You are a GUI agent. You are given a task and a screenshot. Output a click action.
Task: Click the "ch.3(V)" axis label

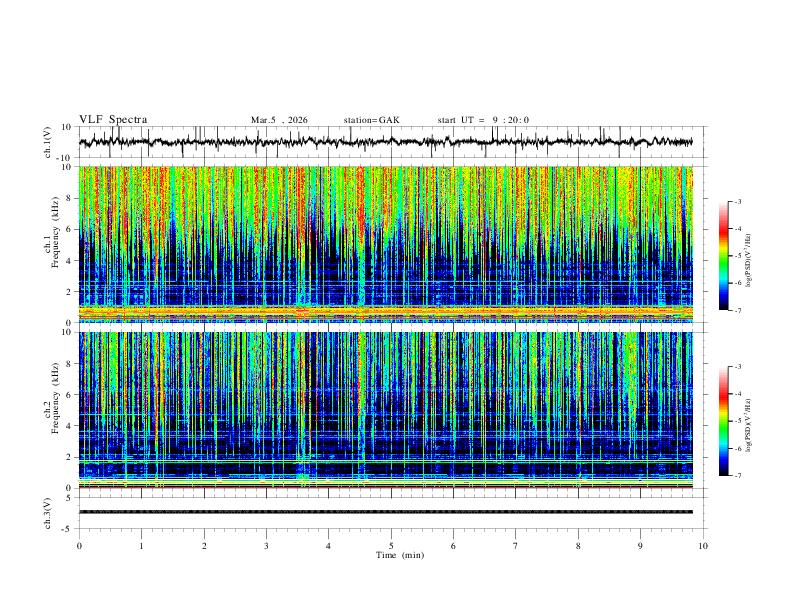coord(48,513)
